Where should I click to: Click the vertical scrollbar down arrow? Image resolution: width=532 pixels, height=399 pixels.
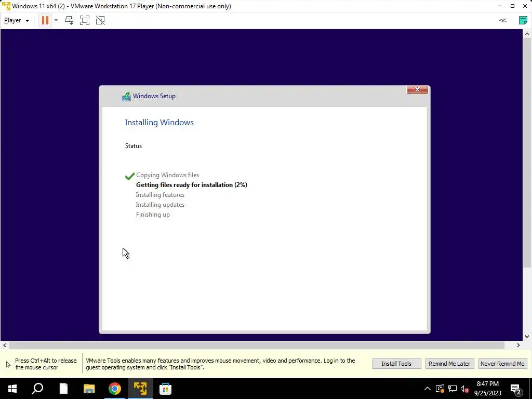point(527,337)
